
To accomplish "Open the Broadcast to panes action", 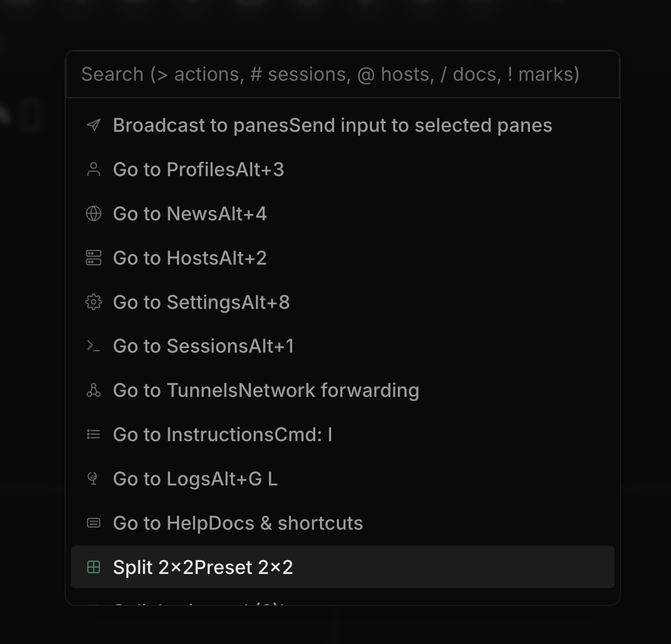I will click(333, 125).
